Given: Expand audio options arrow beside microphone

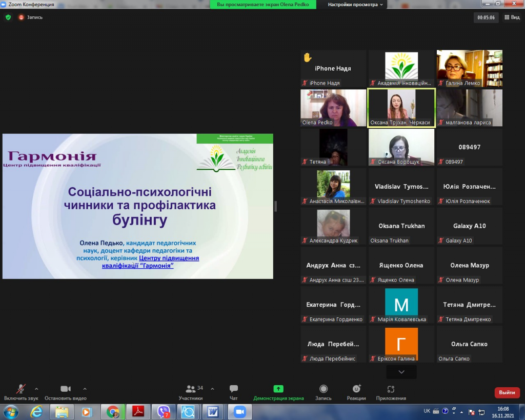Looking at the screenshot, I should click(x=36, y=389).
